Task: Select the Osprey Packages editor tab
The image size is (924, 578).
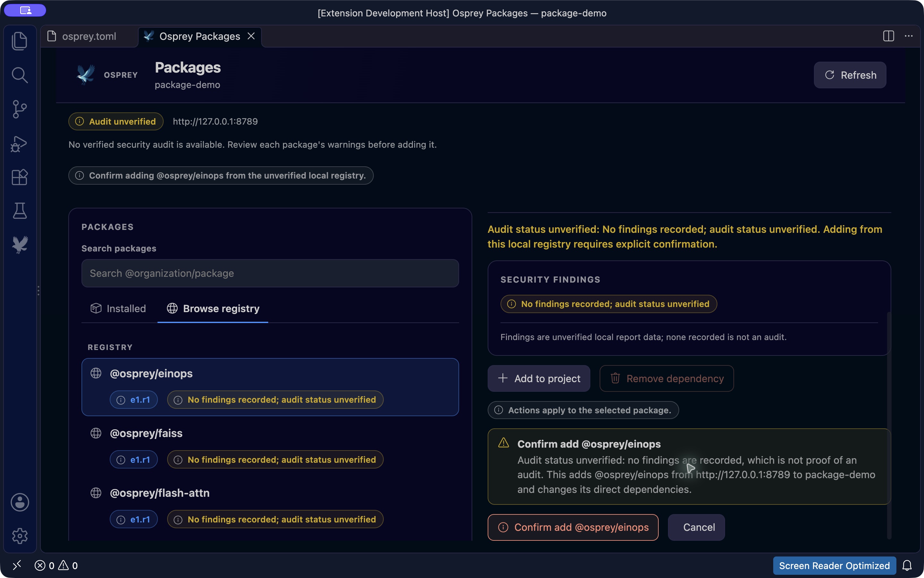Action: click(199, 36)
